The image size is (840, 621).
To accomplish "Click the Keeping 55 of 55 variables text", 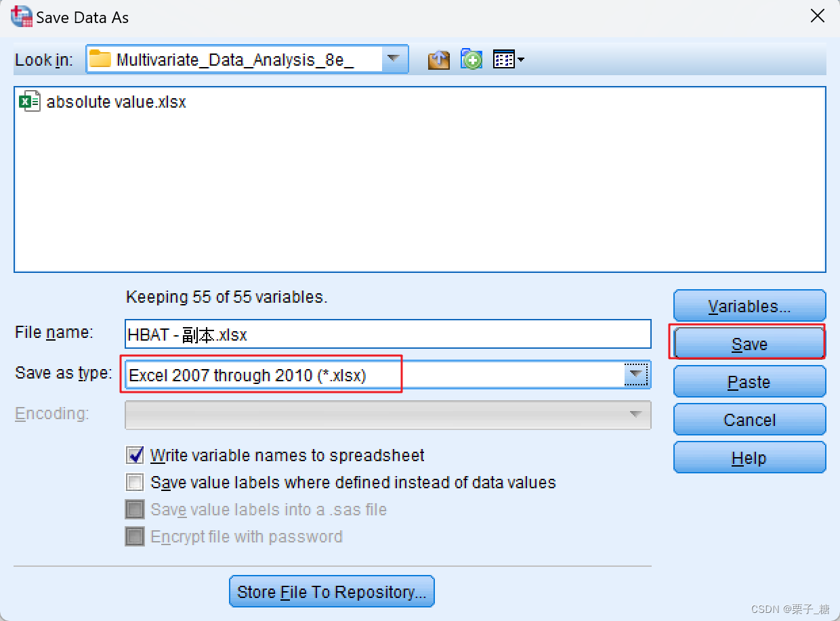I will pyautogui.click(x=226, y=297).
